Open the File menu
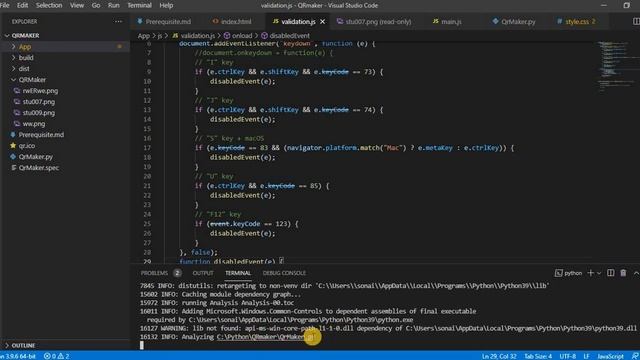Viewport: 640px width, 360px height. [x=5, y=5]
